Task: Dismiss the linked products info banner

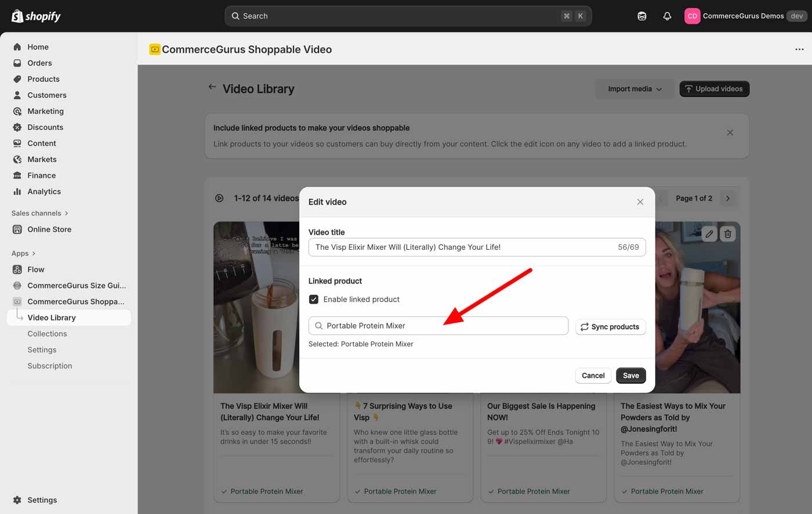Action: coord(730,133)
